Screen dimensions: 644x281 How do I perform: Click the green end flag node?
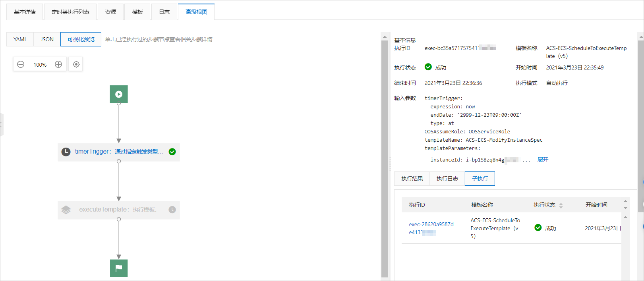coord(119,268)
